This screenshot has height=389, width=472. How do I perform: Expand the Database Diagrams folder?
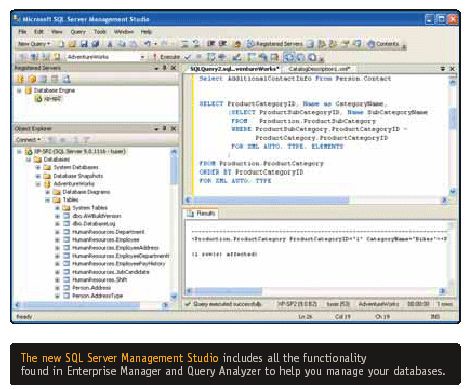[x=47, y=192]
